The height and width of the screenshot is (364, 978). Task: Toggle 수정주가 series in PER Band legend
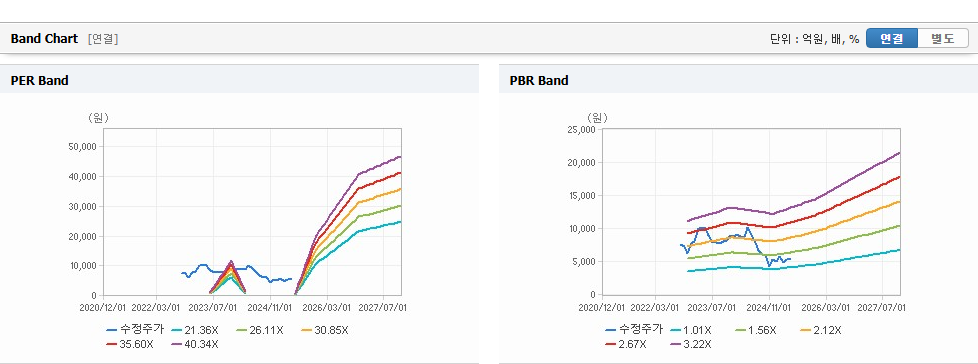pos(135,330)
